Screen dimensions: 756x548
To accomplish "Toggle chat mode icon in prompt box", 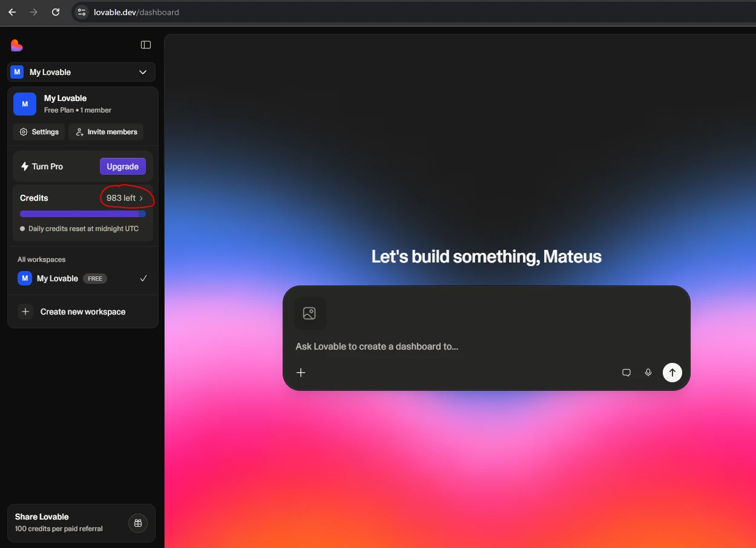I will pyautogui.click(x=626, y=373).
